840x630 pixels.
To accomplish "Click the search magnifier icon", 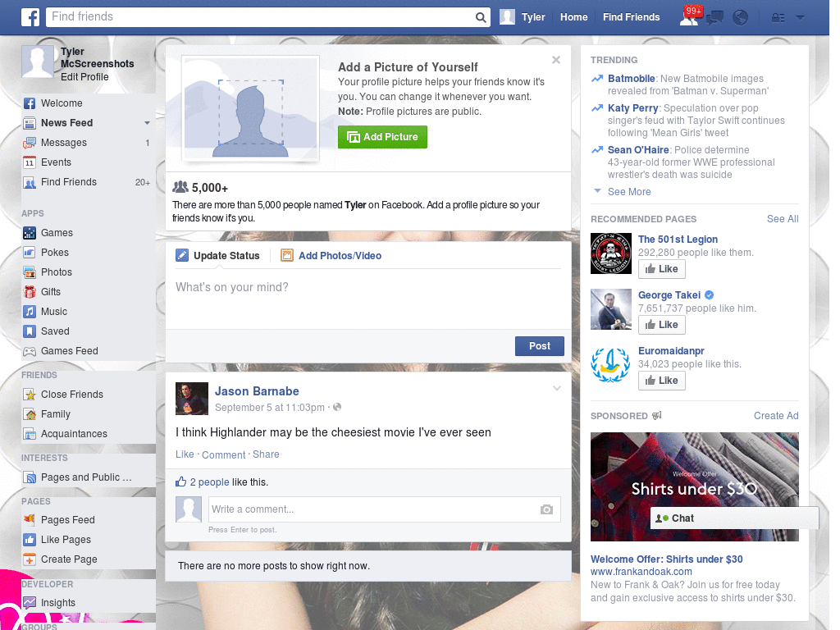I will [x=481, y=17].
